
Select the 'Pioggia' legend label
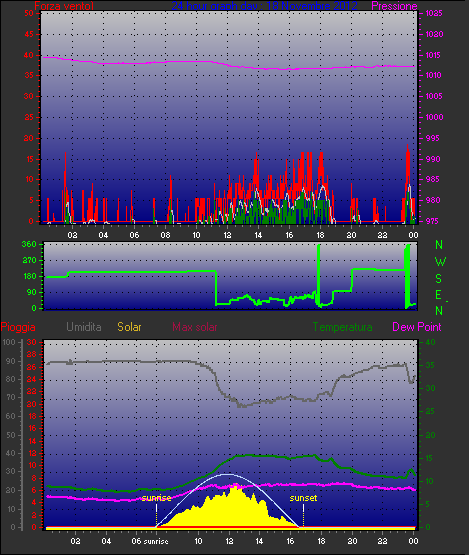coord(18,327)
